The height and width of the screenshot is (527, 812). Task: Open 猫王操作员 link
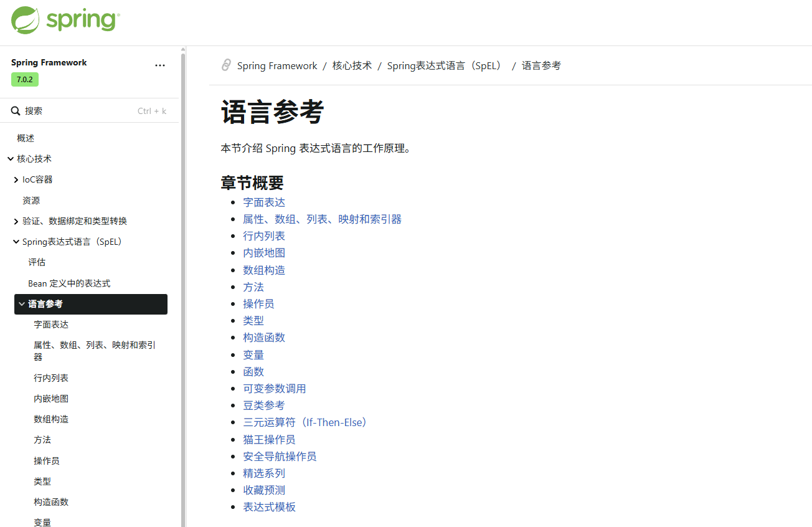point(269,440)
